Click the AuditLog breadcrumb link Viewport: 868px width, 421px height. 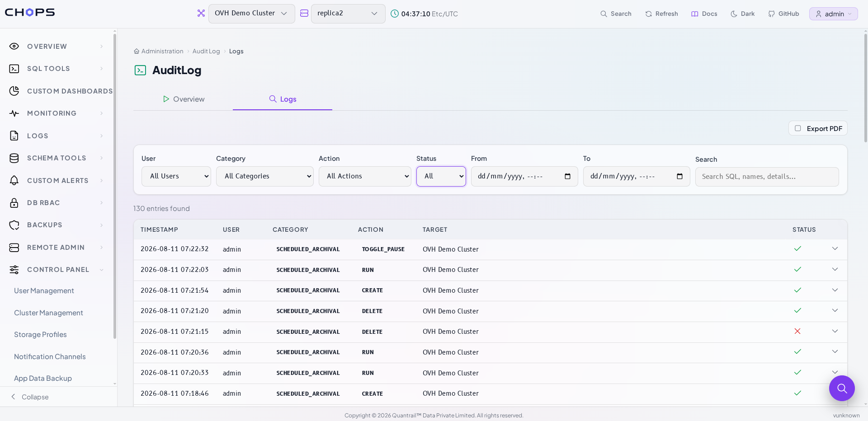[x=206, y=51]
